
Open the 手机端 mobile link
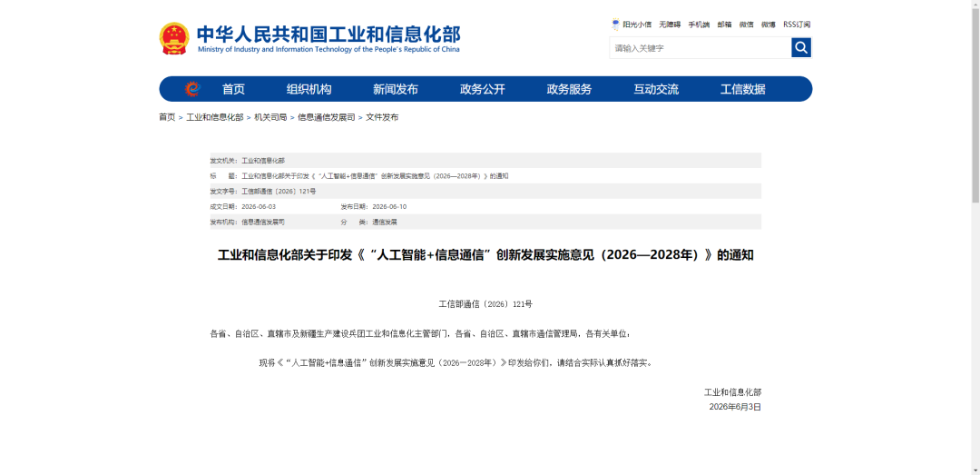pos(699,25)
